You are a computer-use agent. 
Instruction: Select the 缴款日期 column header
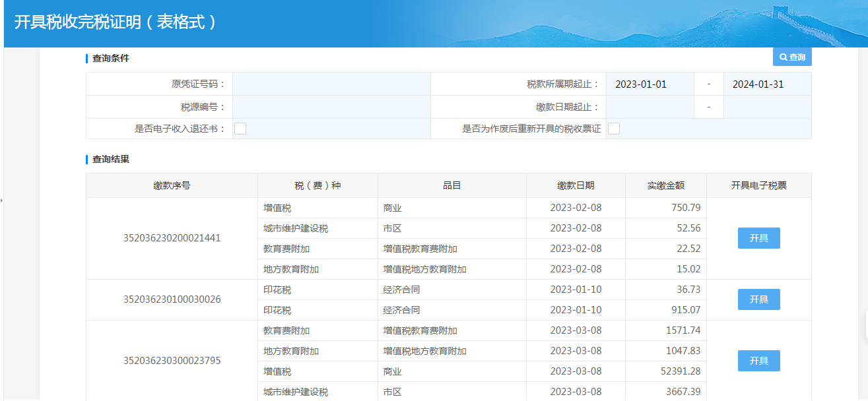pos(576,185)
